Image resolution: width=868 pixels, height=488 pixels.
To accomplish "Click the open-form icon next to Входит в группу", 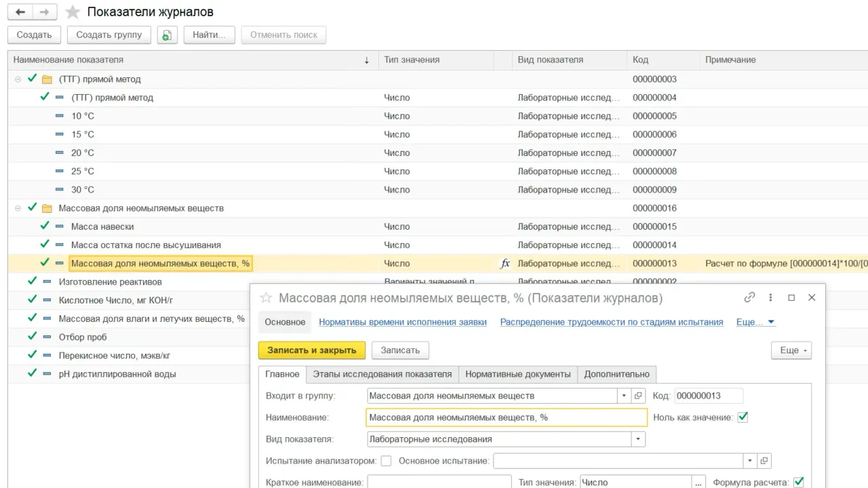I will pos(638,396).
